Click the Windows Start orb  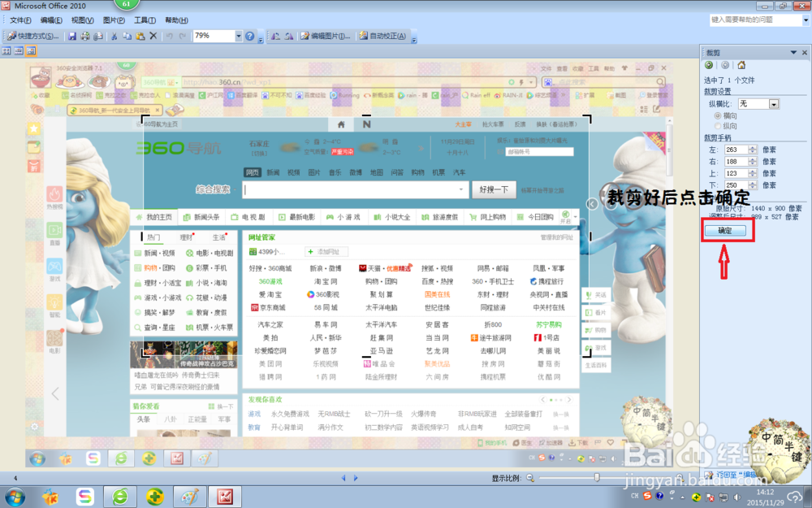pos(15,497)
